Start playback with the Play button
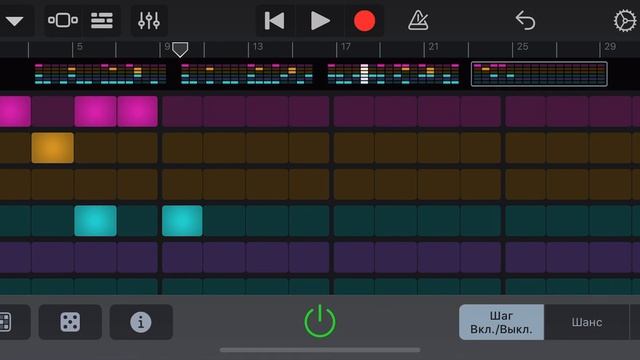640x360 pixels. pyautogui.click(x=320, y=20)
